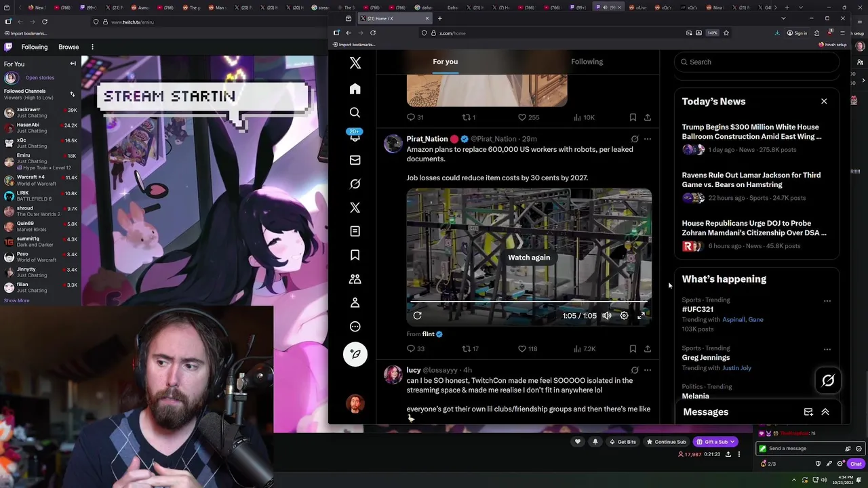The width and height of the screenshot is (868, 488).
Task: Open X Home via house icon
Action: coord(355,89)
